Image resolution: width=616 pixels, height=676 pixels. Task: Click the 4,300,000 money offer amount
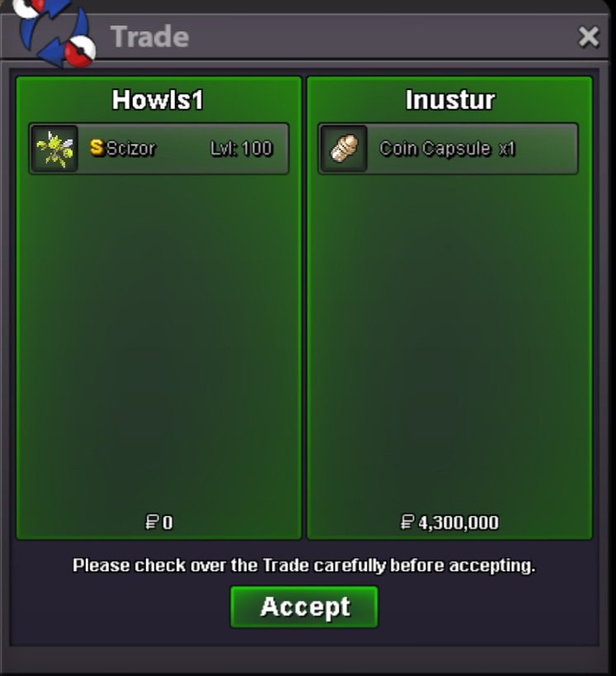[x=458, y=522]
